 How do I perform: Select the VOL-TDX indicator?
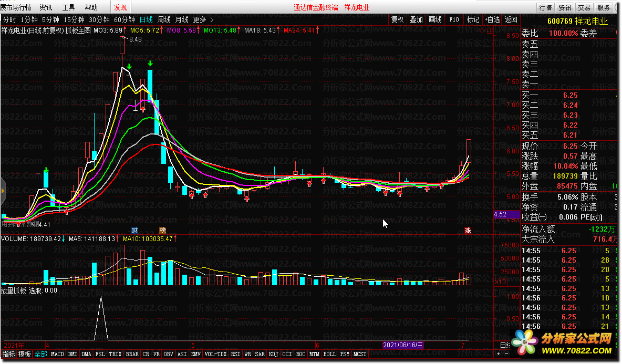(x=216, y=354)
